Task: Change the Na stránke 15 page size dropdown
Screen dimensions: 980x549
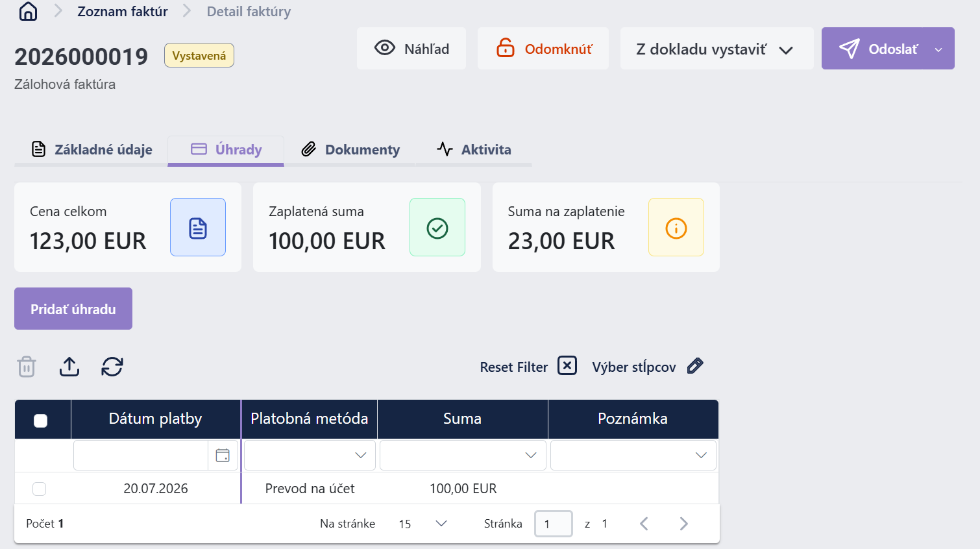Action: [x=423, y=524]
